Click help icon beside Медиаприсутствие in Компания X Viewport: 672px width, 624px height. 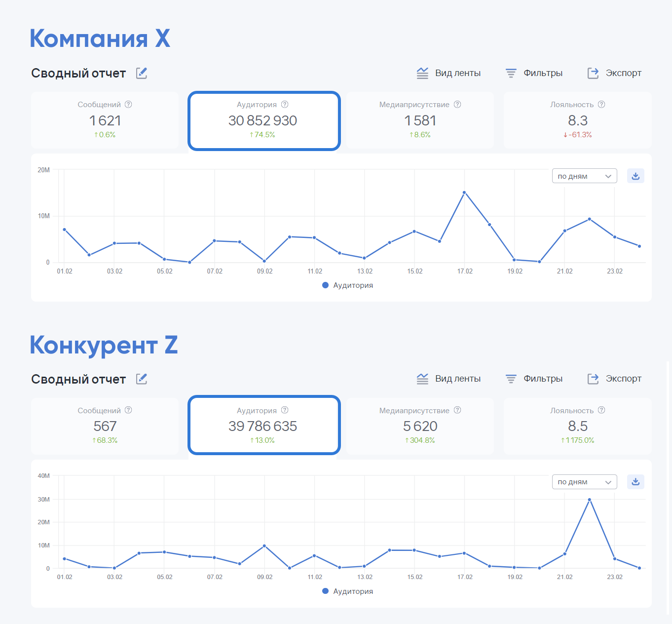pyautogui.click(x=457, y=104)
